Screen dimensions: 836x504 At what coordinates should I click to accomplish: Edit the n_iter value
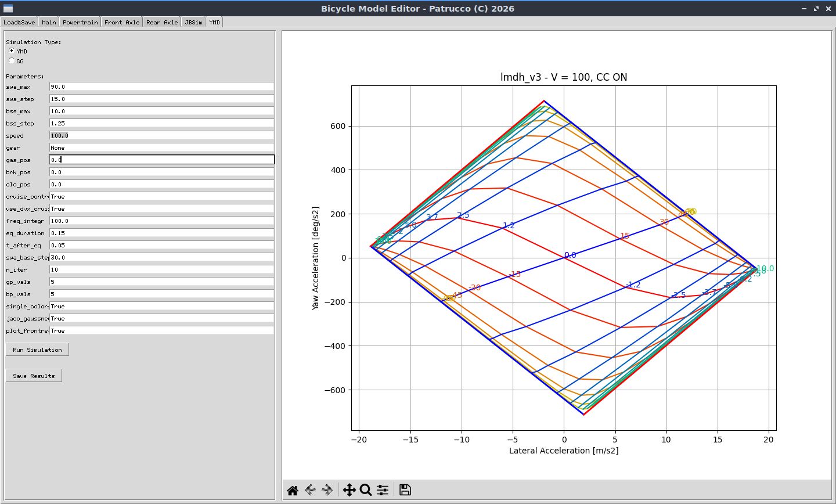pos(161,269)
